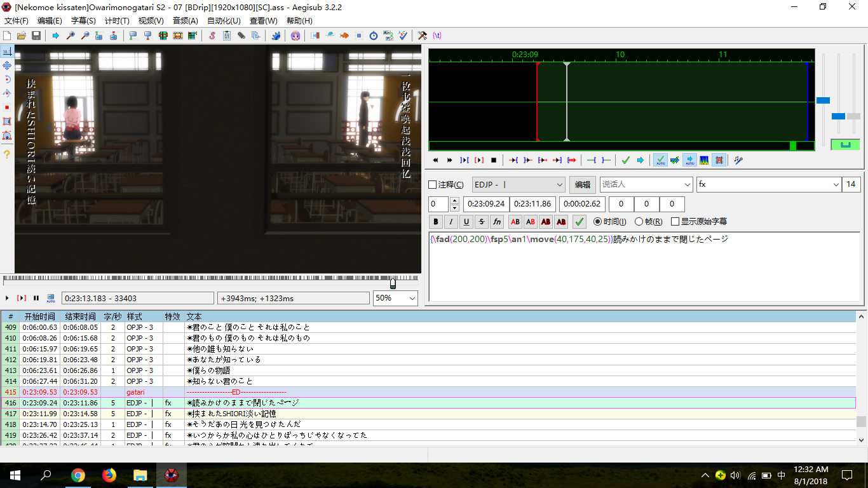Image resolution: width=868 pixels, height=488 pixels.
Task: Select the rotate-Z visual tool
Action: [7, 79]
